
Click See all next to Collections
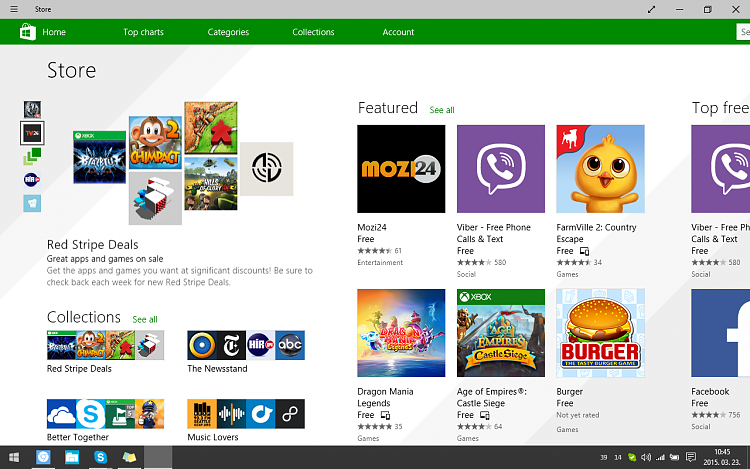tap(145, 319)
